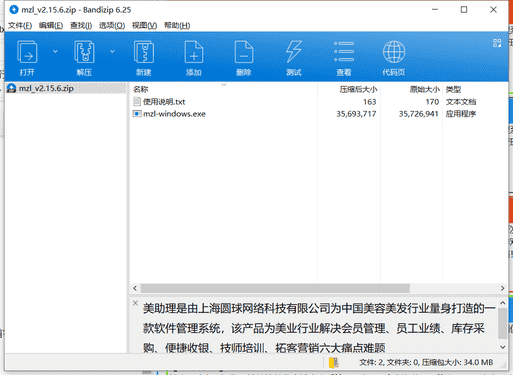Open an archive with the 打开 toolbar icon
Image resolution: width=513 pixels, height=375 pixels.
click(27, 57)
